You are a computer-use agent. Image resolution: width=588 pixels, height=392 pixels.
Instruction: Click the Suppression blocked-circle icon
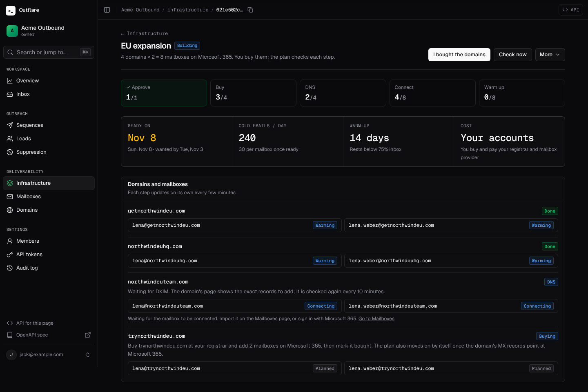tap(10, 152)
